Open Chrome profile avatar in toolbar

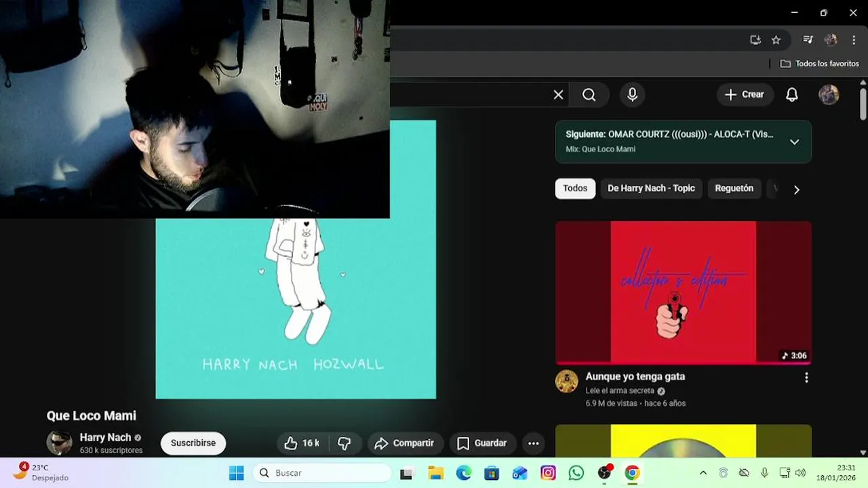pyautogui.click(x=831, y=40)
